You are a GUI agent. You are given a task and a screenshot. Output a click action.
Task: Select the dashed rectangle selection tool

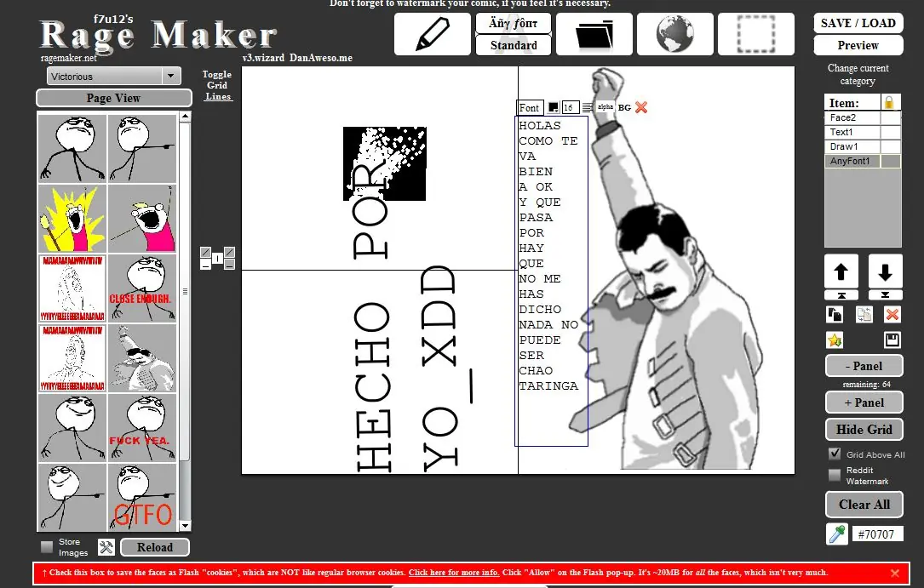coord(756,35)
